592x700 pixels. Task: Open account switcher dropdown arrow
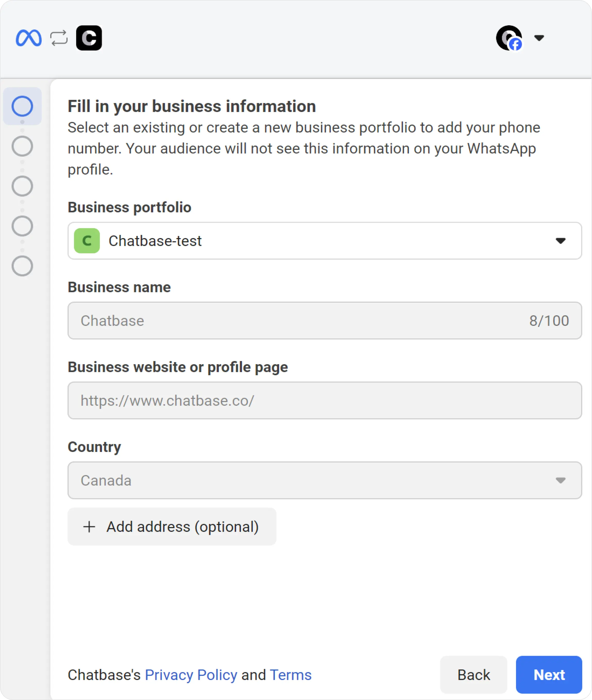(539, 38)
